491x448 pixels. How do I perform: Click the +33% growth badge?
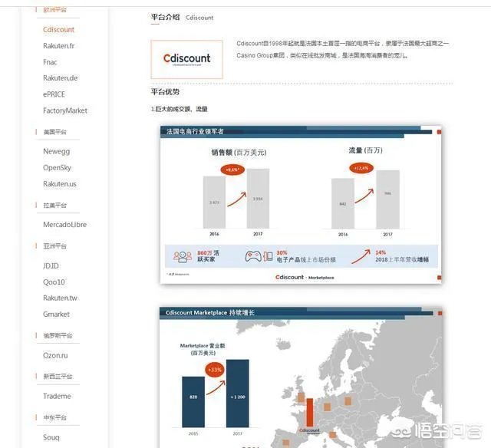point(215,370)
